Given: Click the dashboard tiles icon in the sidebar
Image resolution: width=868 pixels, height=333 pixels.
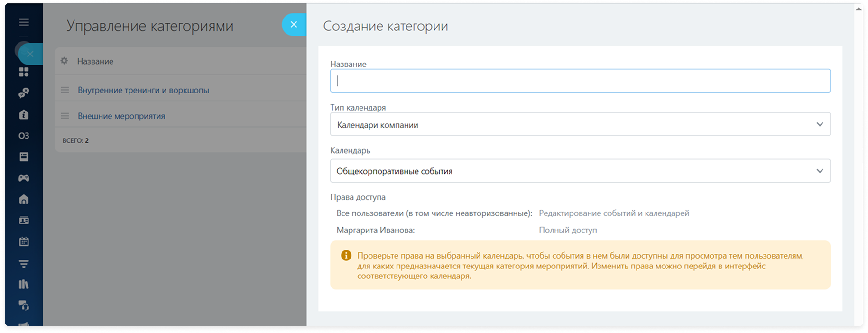Looking at the screenshot, I should pyautogui.click(x=24, y=72).
